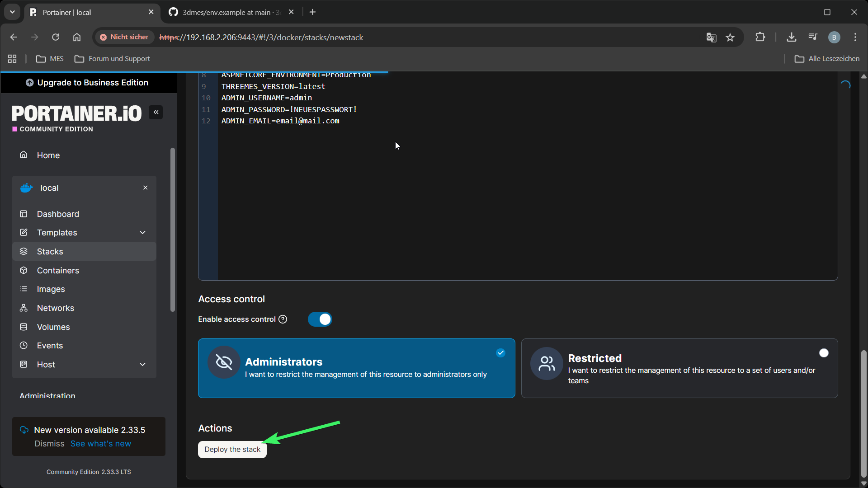Expand the Templates menu
Viewport: 868px width, 488px height.
142,233
